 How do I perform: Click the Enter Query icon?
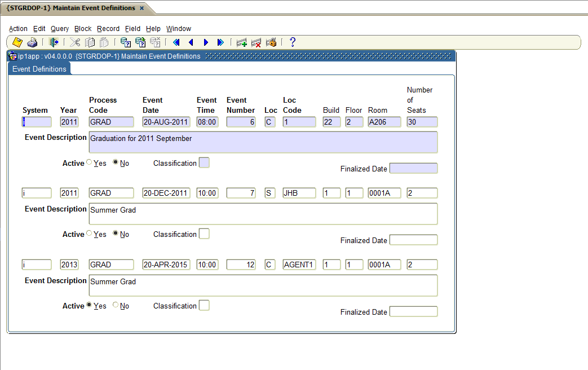[126, 42]
